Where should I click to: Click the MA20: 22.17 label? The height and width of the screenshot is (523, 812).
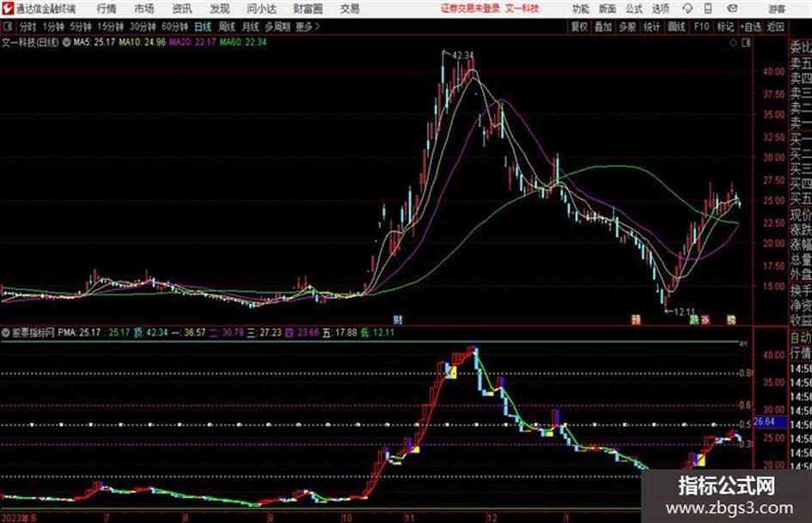point(192,42)
